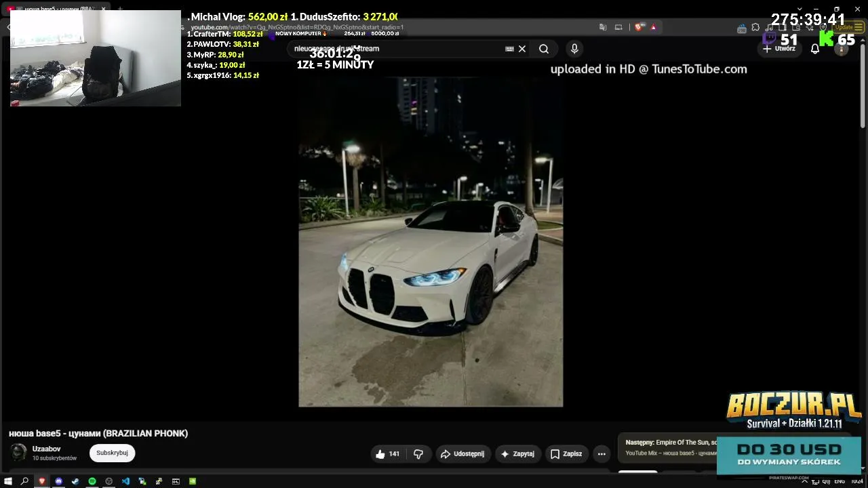Open the browser tab search dropdown chevron
Screen dimensions: 868x488
click(800, 9)
